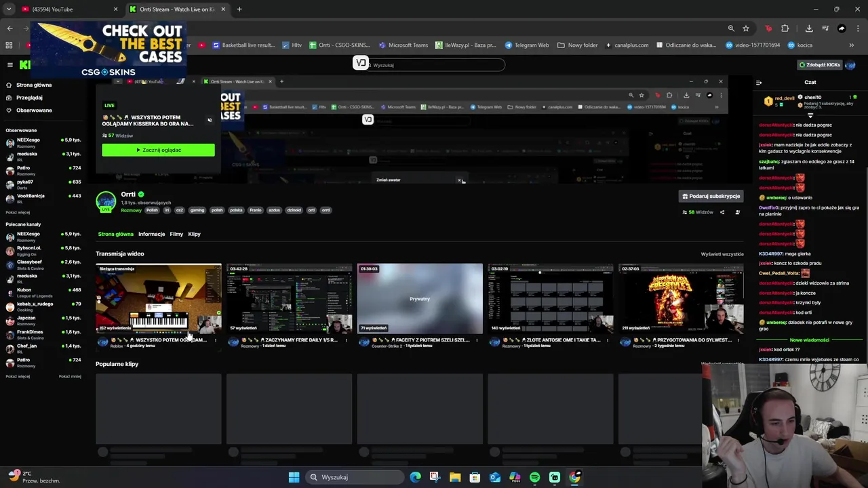Open the kocica bookmark
The width and height of the screenshot is (868, 488).
point(800,45)
